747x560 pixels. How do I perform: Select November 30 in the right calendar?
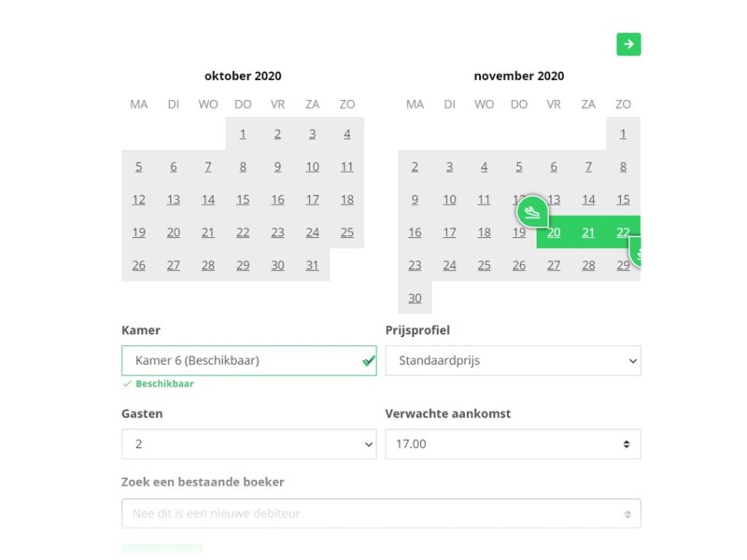click(x=414, y=298)
